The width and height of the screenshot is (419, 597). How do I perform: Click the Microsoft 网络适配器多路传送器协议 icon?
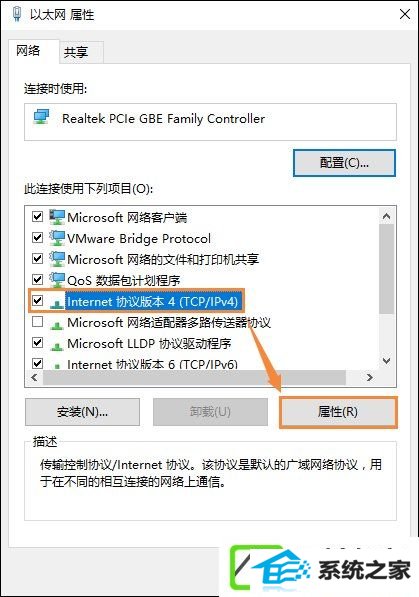[57, 325]
